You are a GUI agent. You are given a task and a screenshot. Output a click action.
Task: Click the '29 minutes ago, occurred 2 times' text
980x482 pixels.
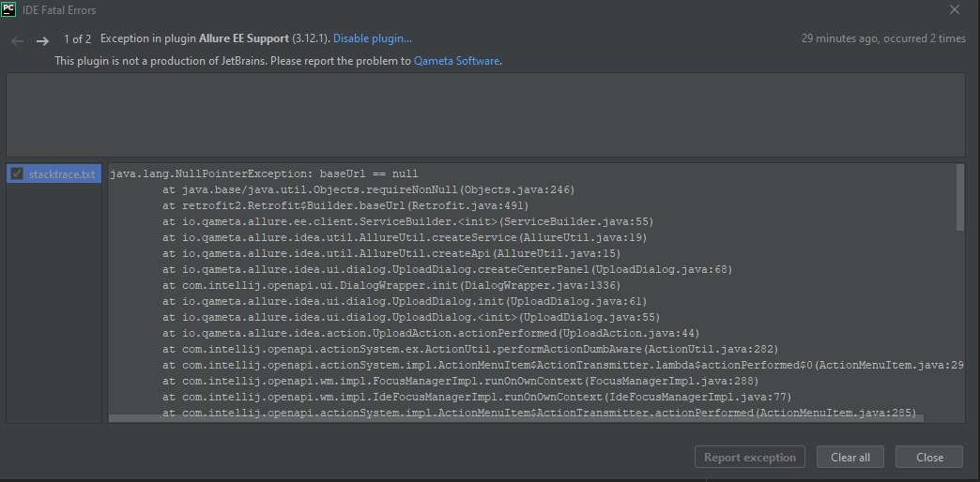tap(883, 38)
